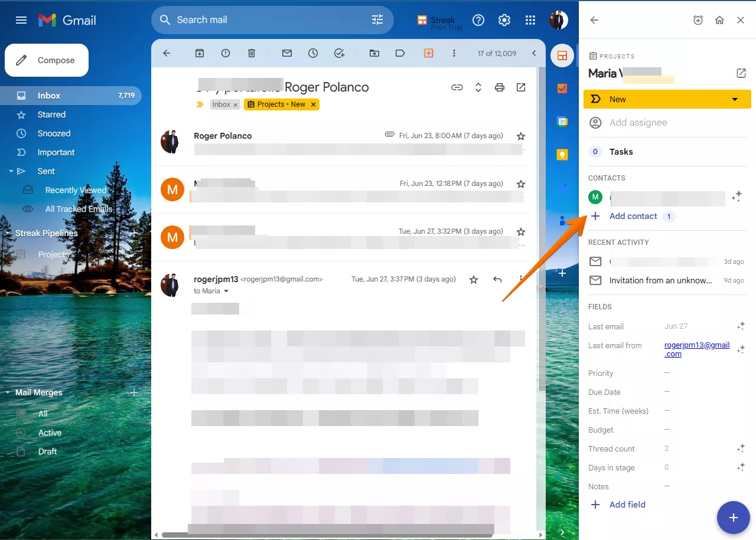Click the Compose button

click(47, 60)
